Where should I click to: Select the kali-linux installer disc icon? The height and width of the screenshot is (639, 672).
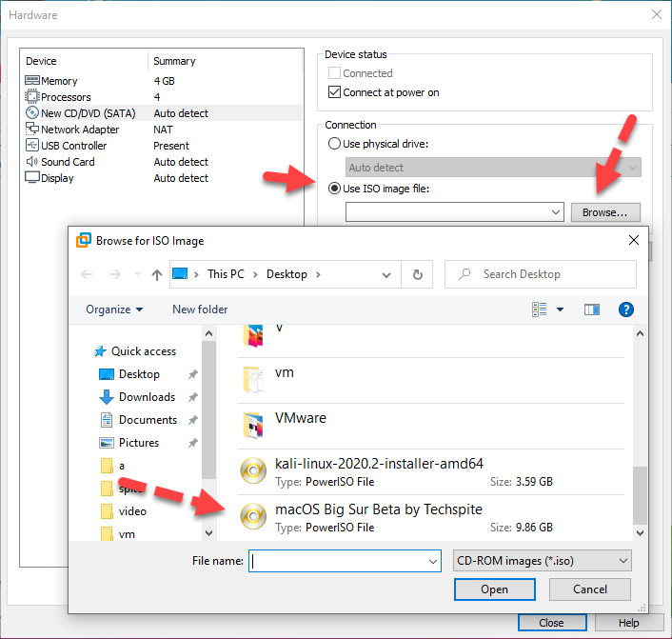[x=253, y=471]
